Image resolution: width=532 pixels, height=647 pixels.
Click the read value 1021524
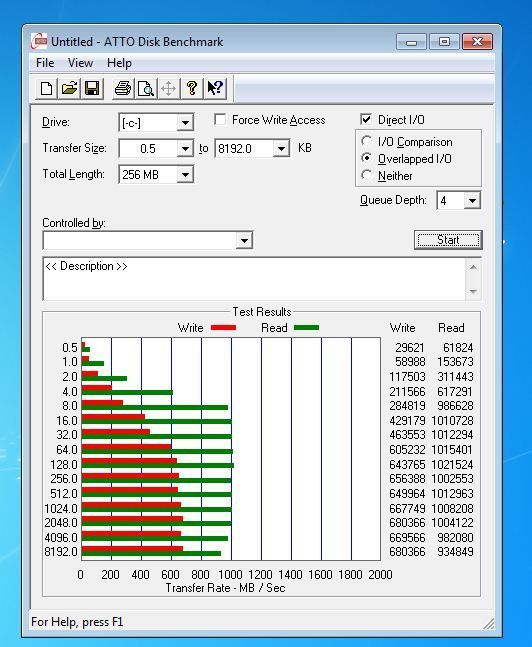click(452, 465)
